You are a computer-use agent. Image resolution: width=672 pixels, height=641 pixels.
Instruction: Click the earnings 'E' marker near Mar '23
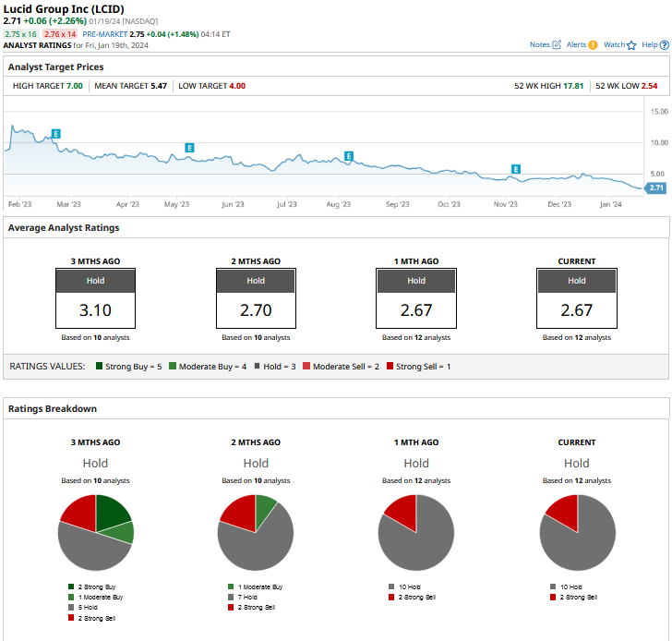pos(56,134)
